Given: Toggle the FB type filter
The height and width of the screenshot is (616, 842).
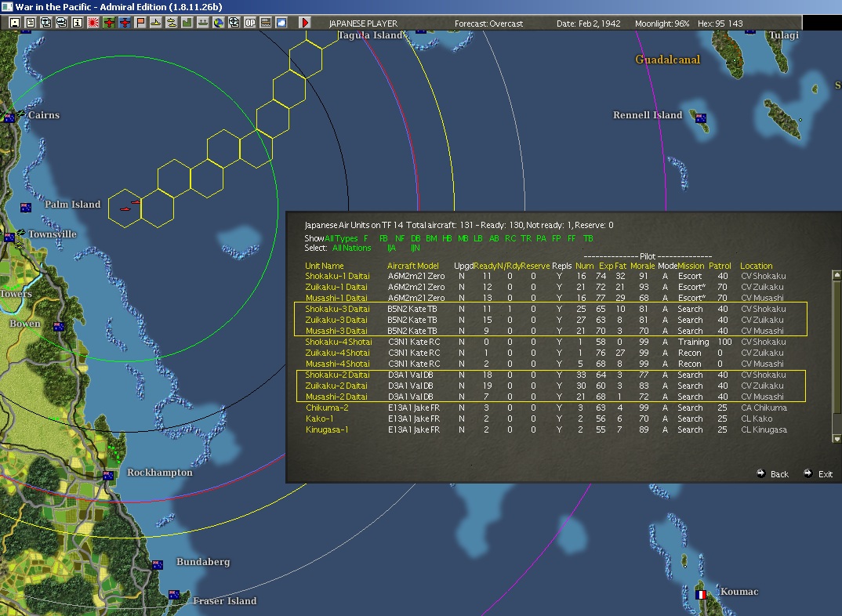Looking at the screenshot, I should tap(383, 238).
